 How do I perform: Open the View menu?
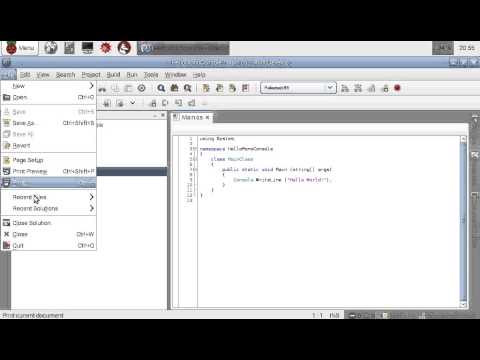click(x=43, y=75)
